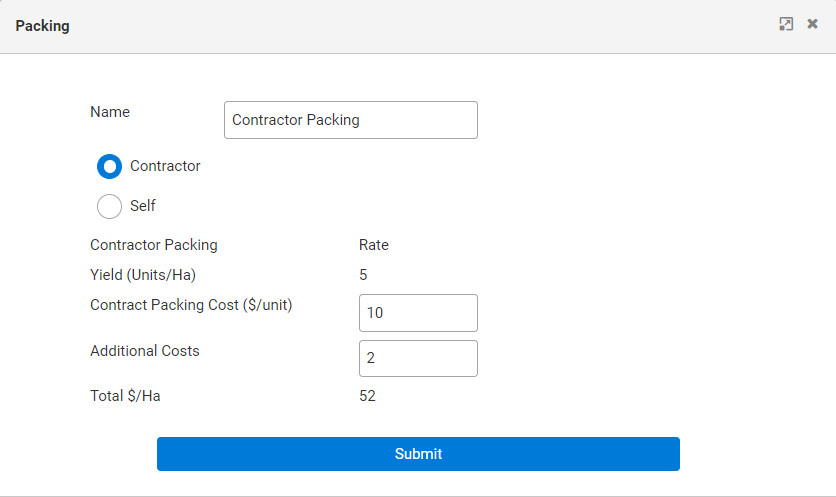This screenshot has width=836, height=497.
Task: Click the expand dialog icon in header
Action: point(786,24)
